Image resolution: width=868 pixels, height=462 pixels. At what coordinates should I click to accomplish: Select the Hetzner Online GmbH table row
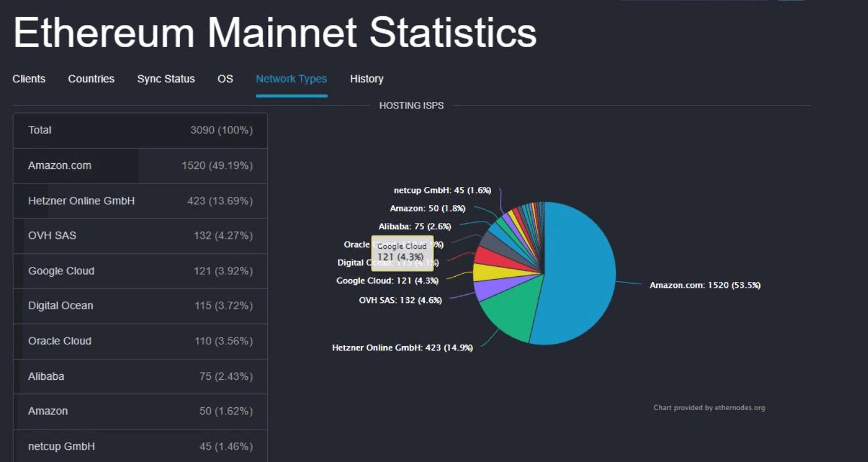click(x=140, y=201)
